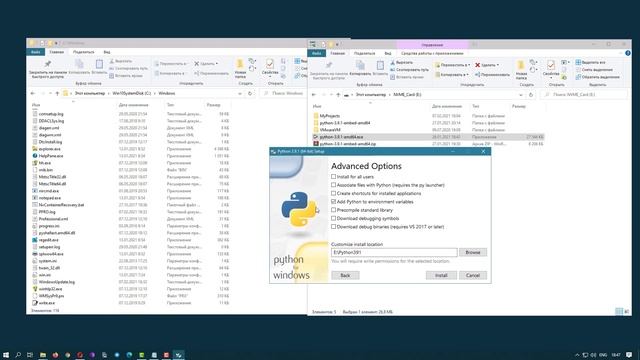The height and width of the screenshot is (360, 640).
Task: Sort by Имя column in Windows folder window
Action: (x=36, y=105)
